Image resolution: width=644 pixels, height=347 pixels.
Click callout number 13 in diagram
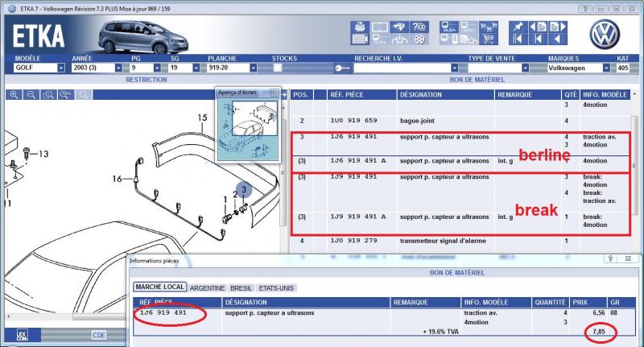(43, 154)
